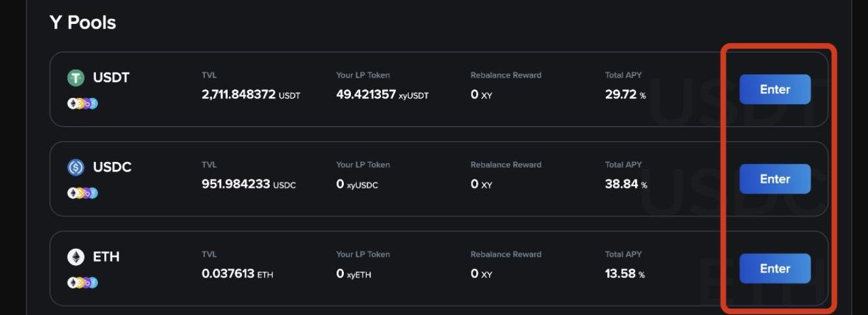Click the chain icons under USDT
The height and width of the screenshot is (315, 868).
(x=82, y=103)
